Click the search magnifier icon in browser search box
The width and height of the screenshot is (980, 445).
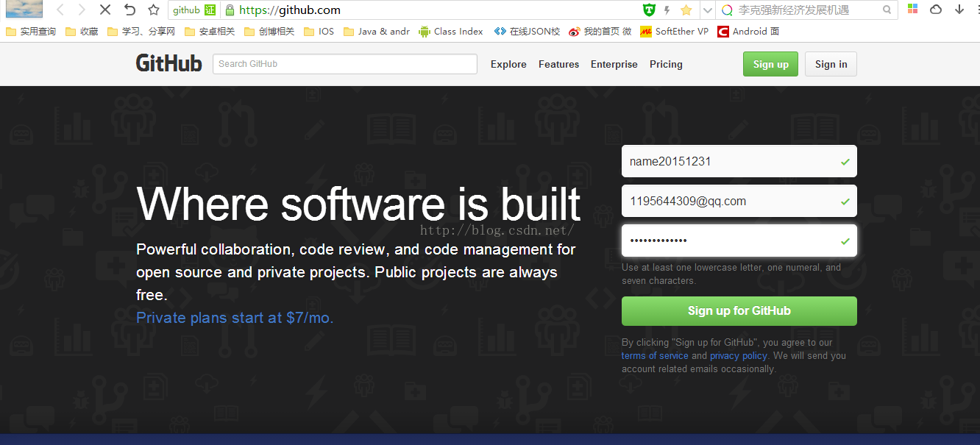(887, 10)
